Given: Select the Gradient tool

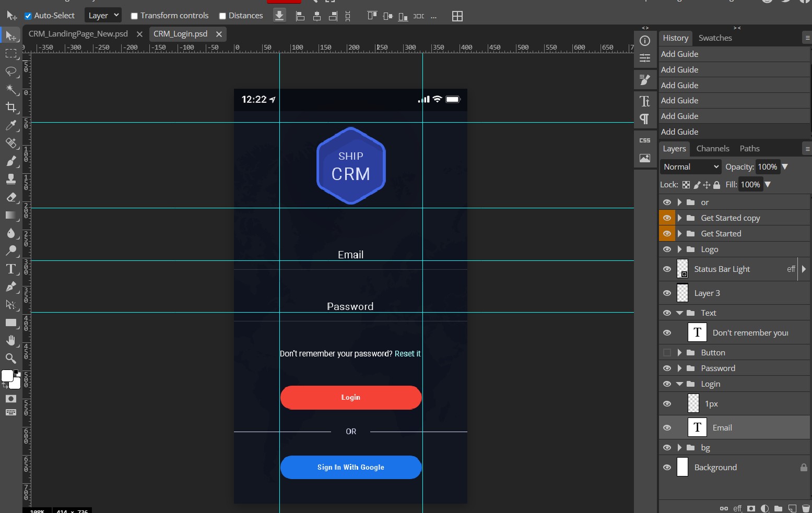Looking at the screenshot, I should pos(11,215).
